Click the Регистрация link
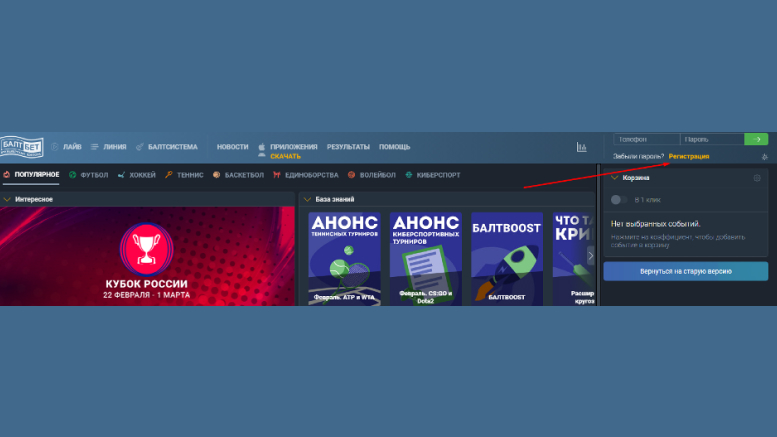This screenshot has height=437, width=777. pos(689,157)
